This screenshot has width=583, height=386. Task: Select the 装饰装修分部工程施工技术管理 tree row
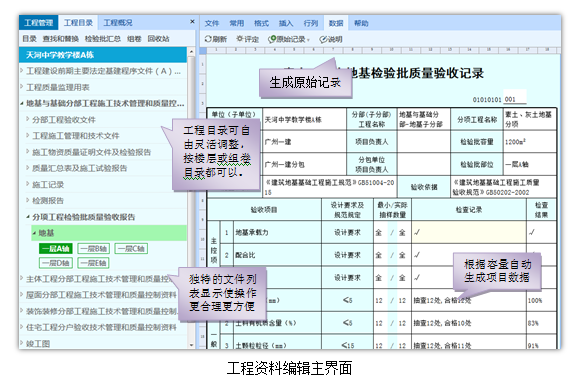tap(103, 311)
